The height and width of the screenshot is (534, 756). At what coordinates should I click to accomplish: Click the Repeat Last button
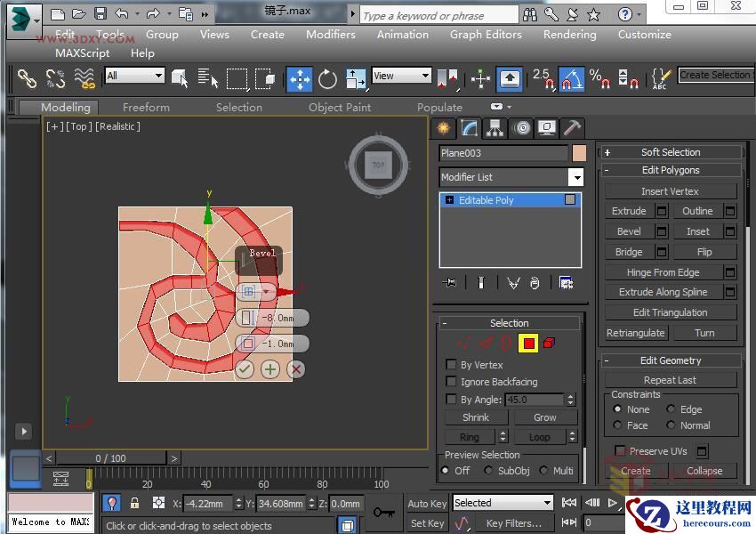pos(670,379)
